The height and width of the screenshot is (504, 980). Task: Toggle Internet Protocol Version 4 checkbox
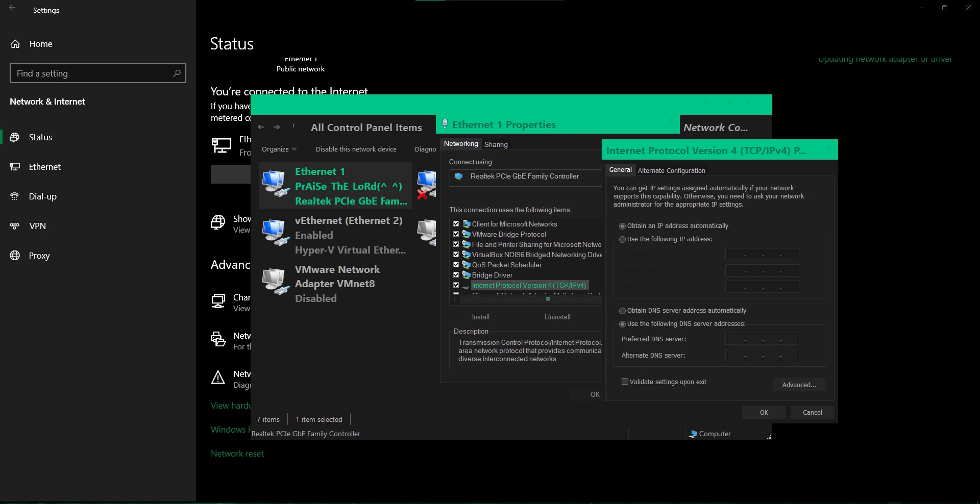(456, 285)
